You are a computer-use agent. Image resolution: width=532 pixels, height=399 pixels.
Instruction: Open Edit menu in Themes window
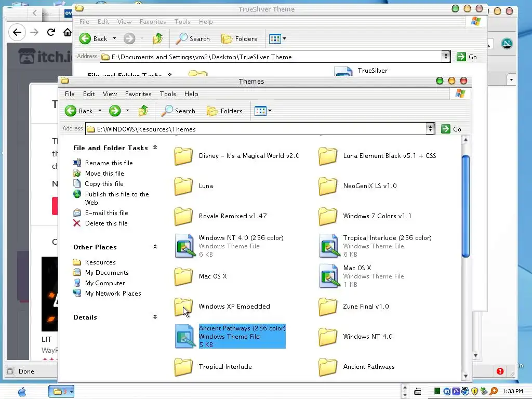(x=89, y=94)
